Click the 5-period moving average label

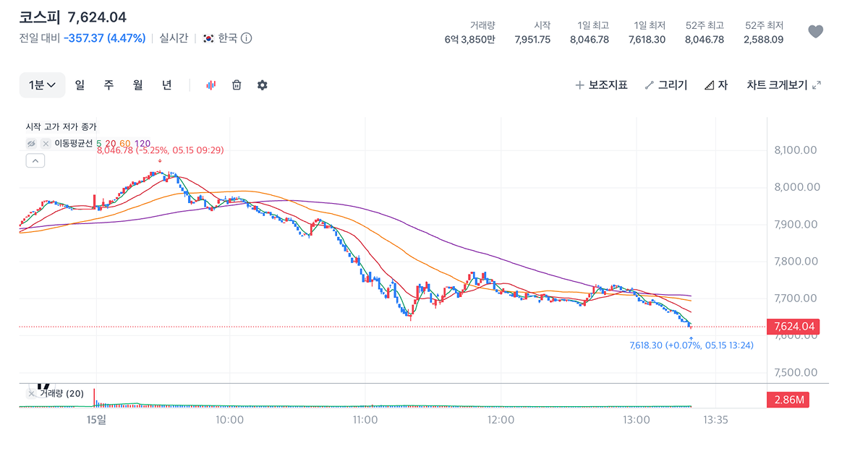tap(99, 143)
